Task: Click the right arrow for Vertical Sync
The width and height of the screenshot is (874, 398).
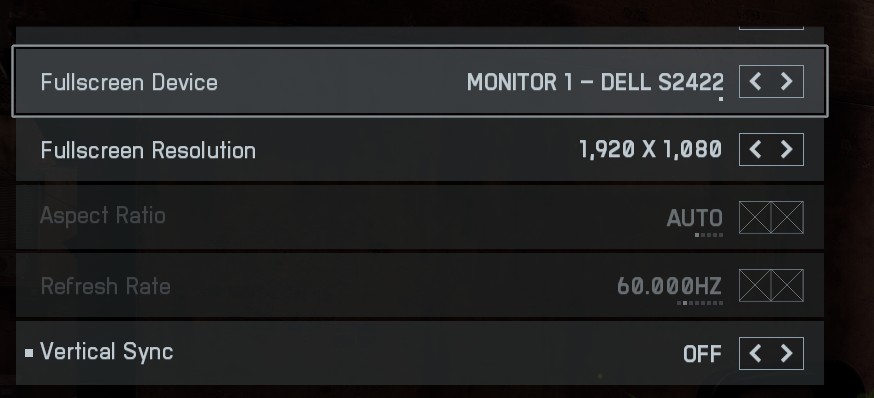Action: click(787, 353)
